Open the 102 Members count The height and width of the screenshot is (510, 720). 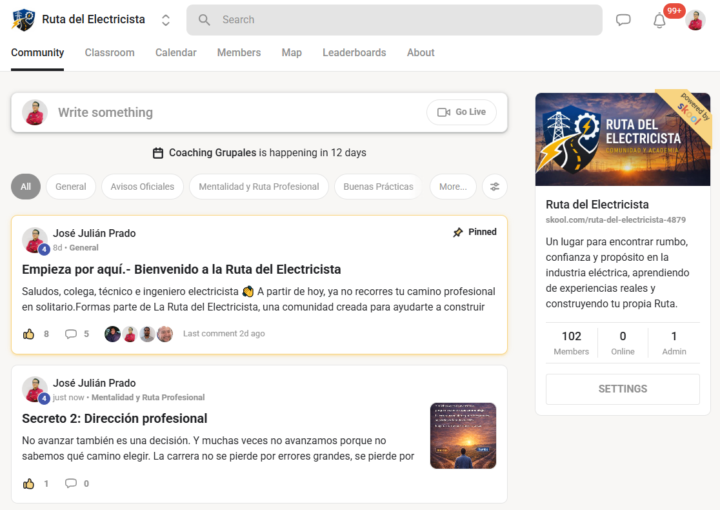(571, 342)
